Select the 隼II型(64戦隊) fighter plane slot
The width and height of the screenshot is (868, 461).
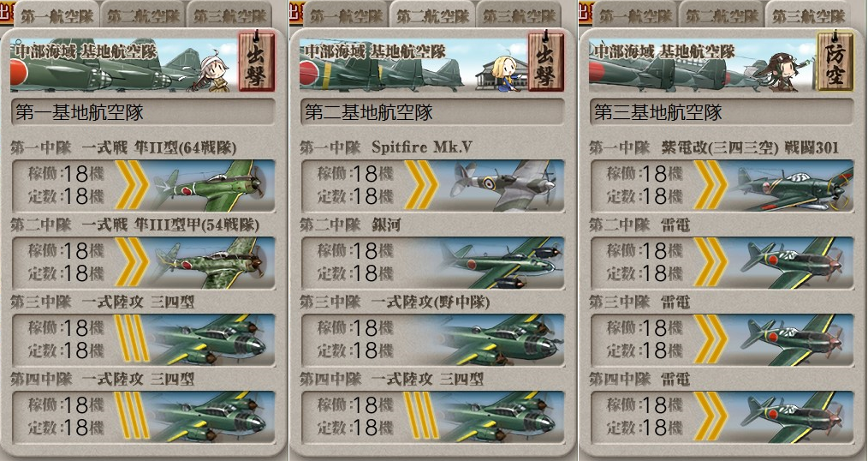click(143, 186)
